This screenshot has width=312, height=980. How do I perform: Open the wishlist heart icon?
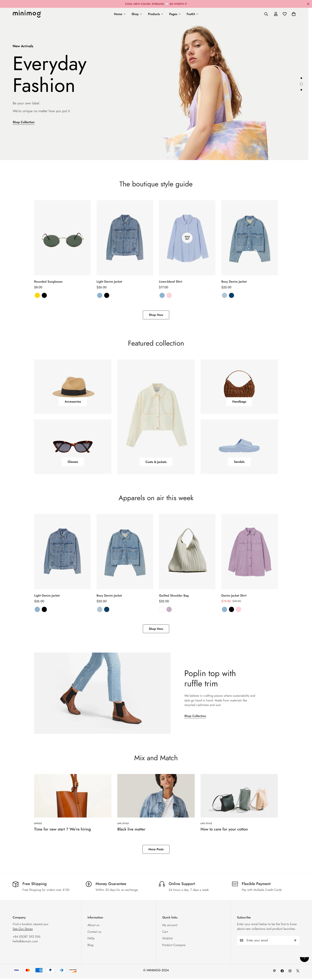point(285,14)
